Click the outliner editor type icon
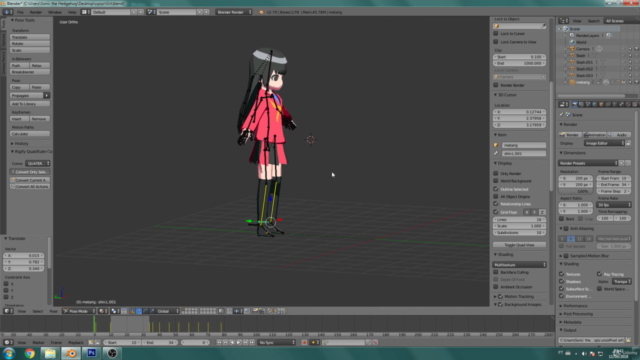640x360 pixels. click(563, 21)
